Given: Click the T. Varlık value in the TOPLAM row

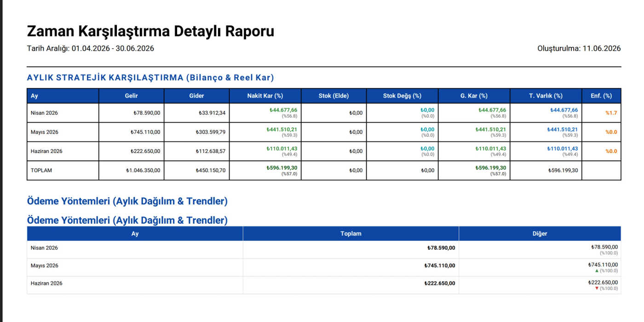Looking at the screenshot, I should (x=563, y=170).
